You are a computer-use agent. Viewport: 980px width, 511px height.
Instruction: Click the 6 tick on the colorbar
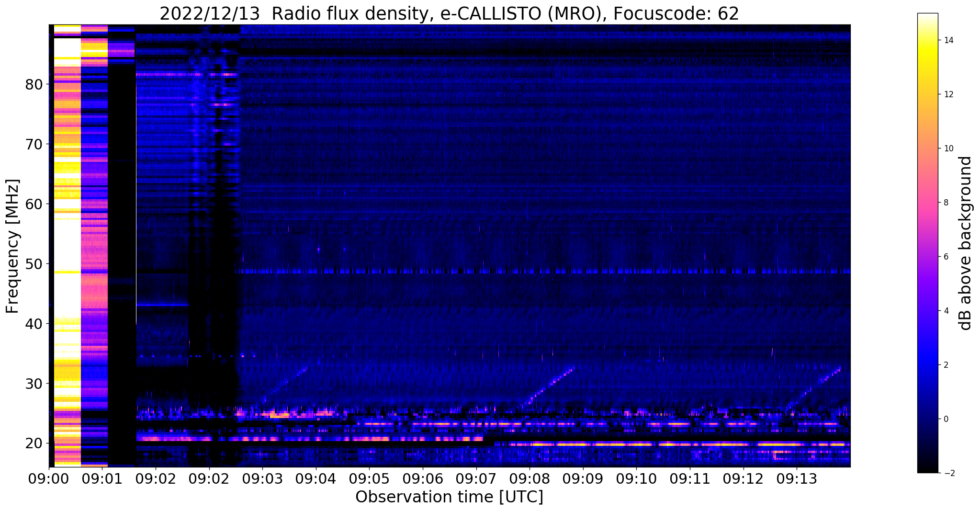tap(946, 257)
